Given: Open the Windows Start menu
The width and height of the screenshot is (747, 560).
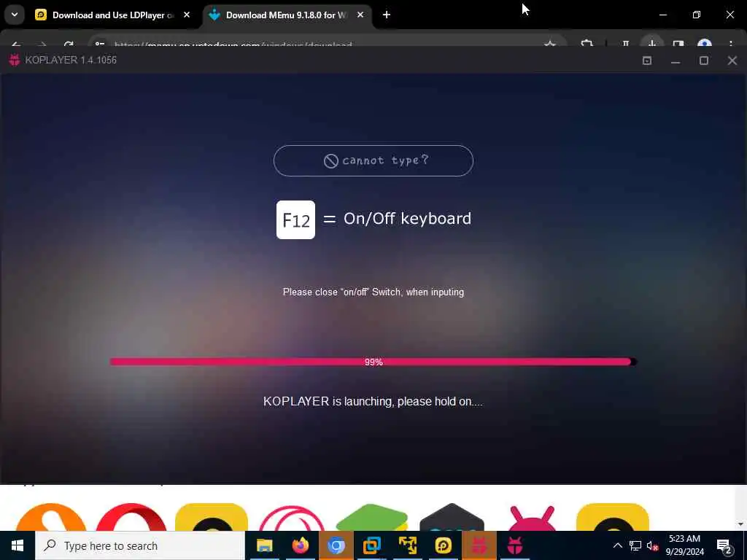Looking at the screenshot, I should coord(18,545).
